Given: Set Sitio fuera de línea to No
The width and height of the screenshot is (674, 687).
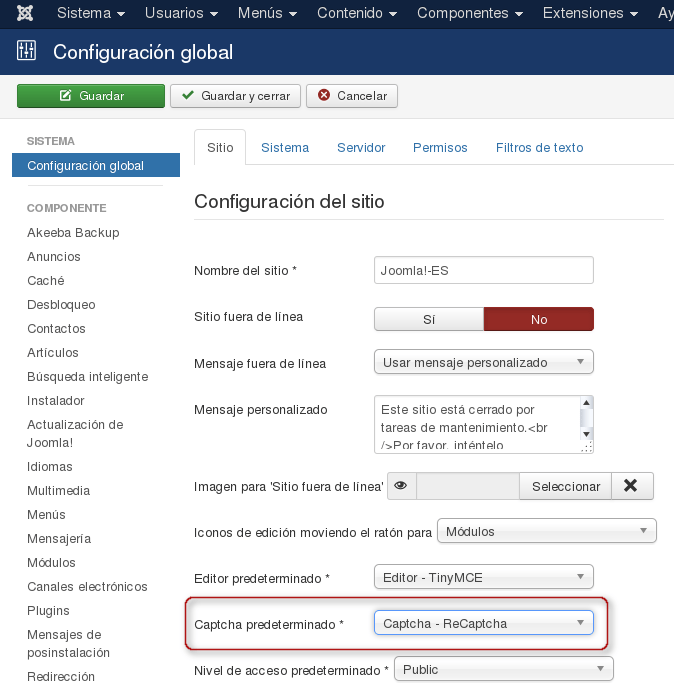Looking at the screenshot, I should click(x=539, y=319).
